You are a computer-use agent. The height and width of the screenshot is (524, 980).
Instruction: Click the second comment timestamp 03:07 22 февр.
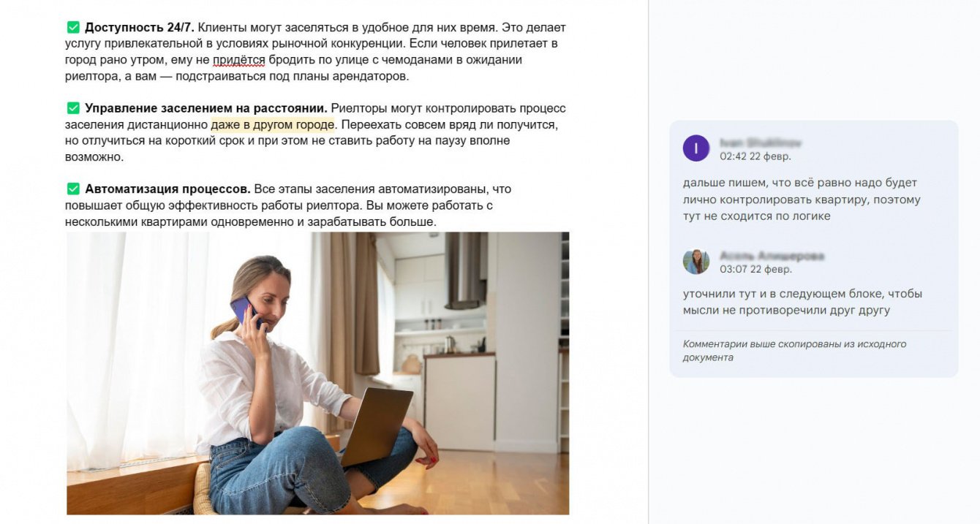coord(755,270)
